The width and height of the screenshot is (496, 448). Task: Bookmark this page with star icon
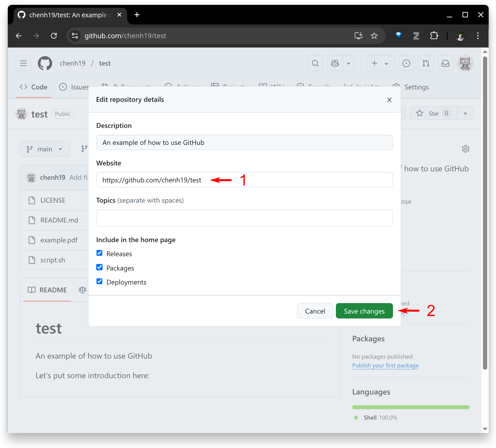pyautogui.click(x=374, y=36)
